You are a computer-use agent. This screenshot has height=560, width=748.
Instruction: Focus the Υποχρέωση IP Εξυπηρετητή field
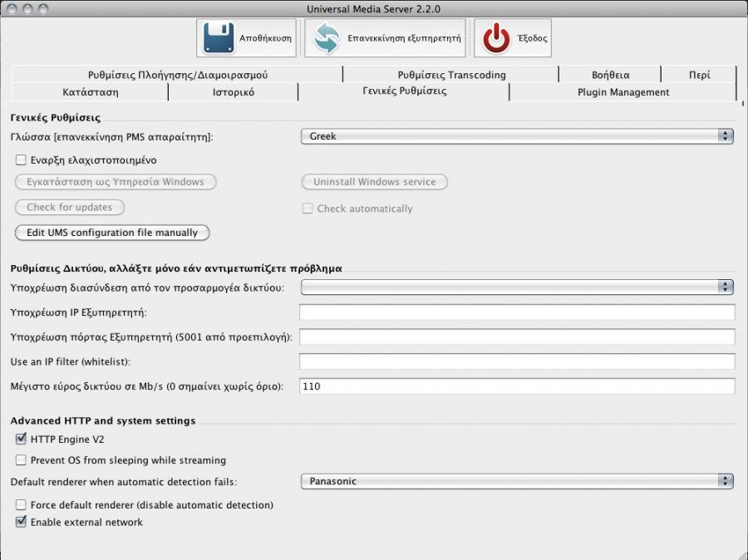point(517,312)
